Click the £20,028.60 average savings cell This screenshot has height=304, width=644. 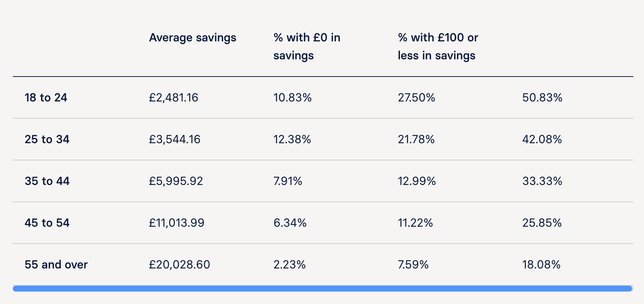[x=179, y=265]
